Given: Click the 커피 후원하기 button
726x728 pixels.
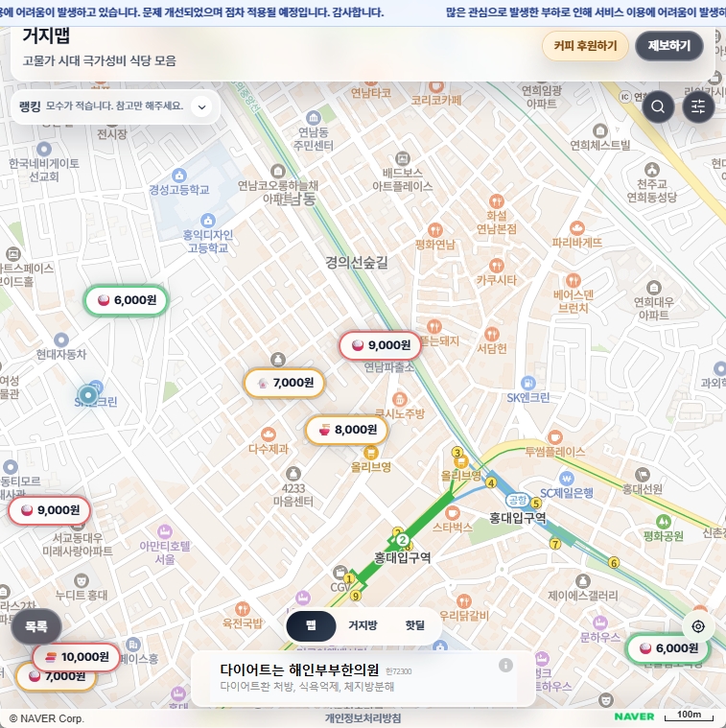Looking at the screenshot, I should [585, 45].
